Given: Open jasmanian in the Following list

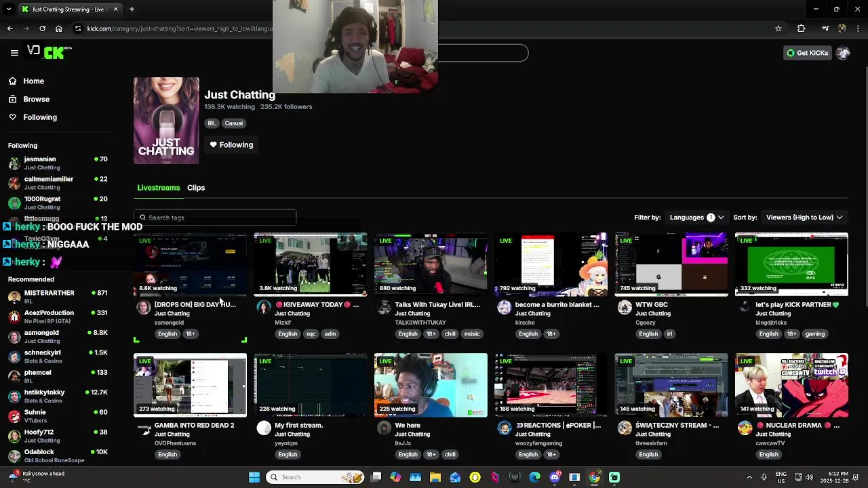Looking at the screenshot, I should click(x=58, y=163).
